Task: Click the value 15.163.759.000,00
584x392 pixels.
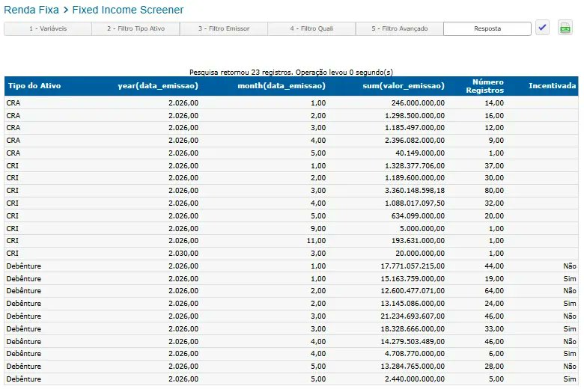Action: (x=413, y=279)
